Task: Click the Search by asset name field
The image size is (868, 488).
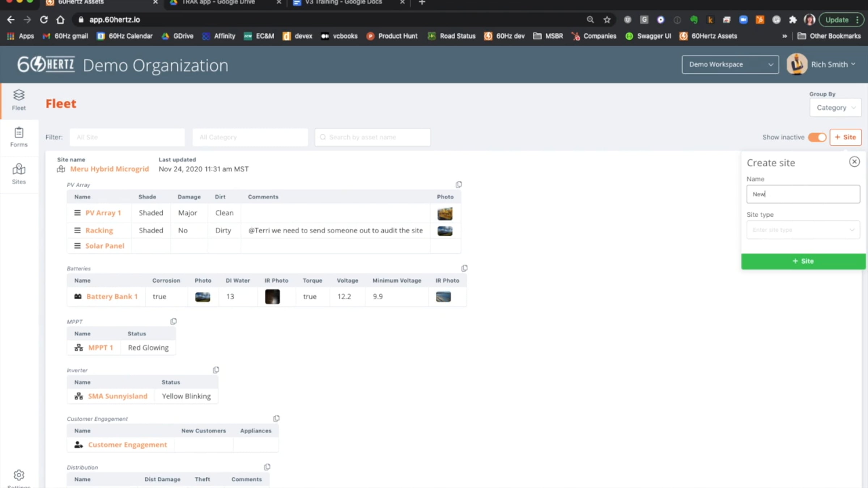Action: 373,137
